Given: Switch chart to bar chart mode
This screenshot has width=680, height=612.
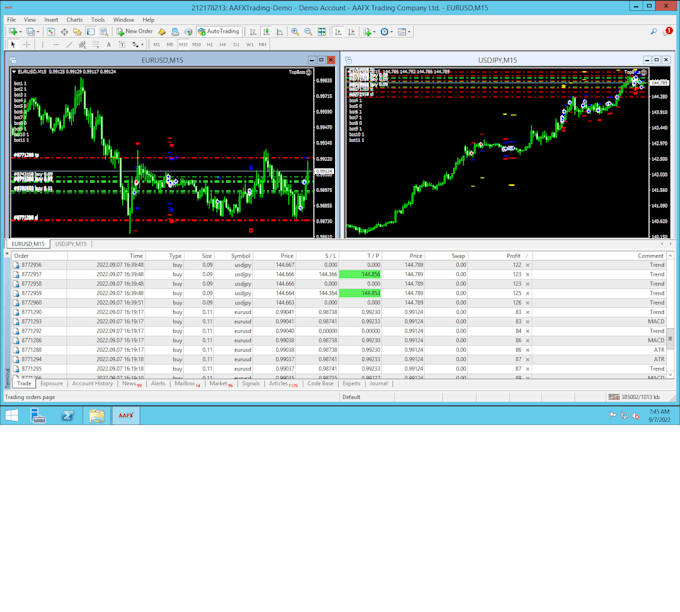Looking at the screenshot, I should (253, 32).
